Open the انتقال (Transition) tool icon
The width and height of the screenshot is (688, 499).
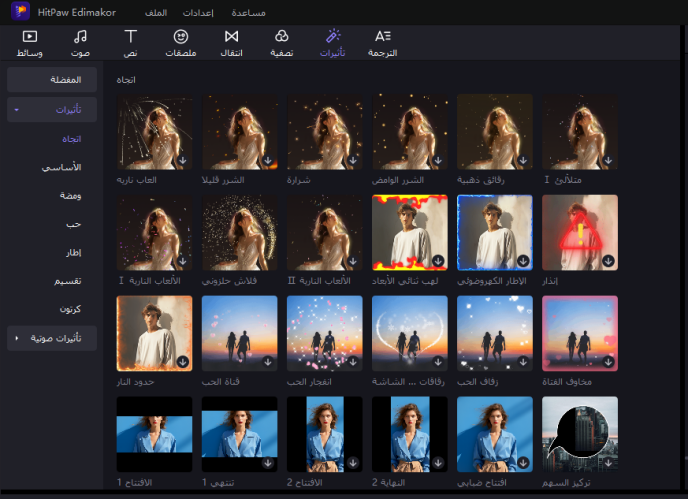coord(231,37)
